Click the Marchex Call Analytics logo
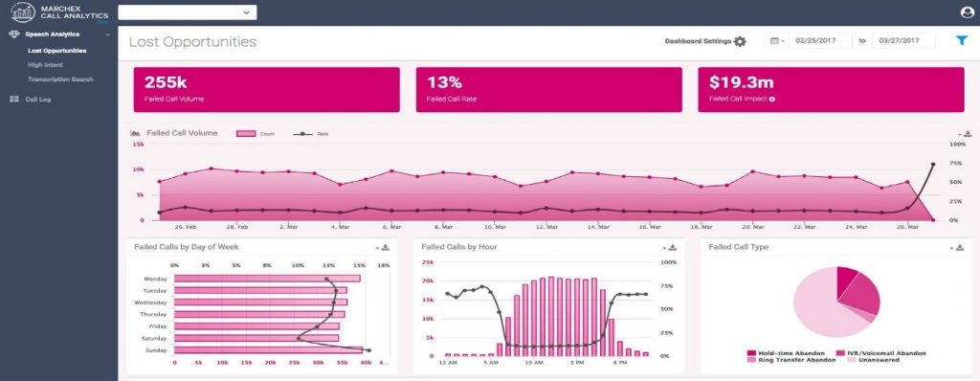The image size is (980, 381). coord(59,11)
